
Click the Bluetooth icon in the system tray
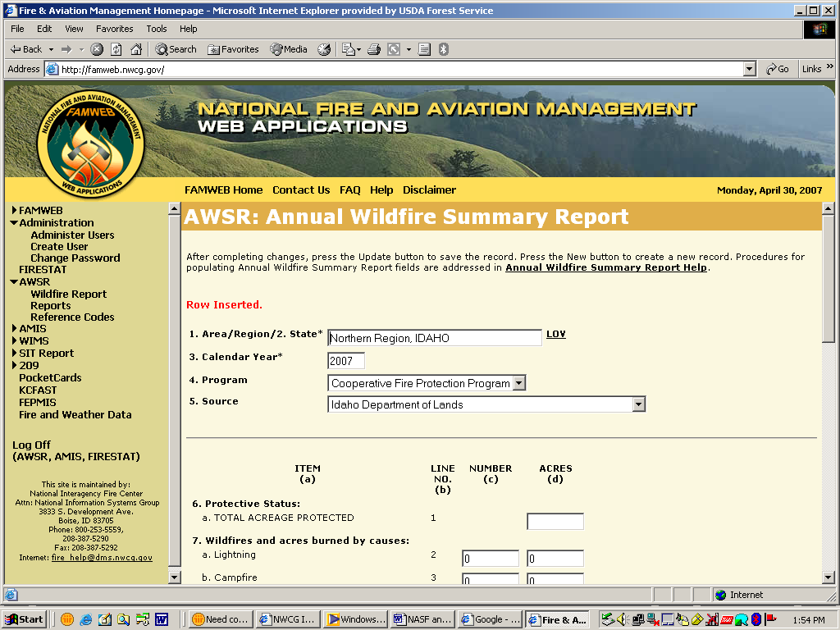(x=756, y=620)
